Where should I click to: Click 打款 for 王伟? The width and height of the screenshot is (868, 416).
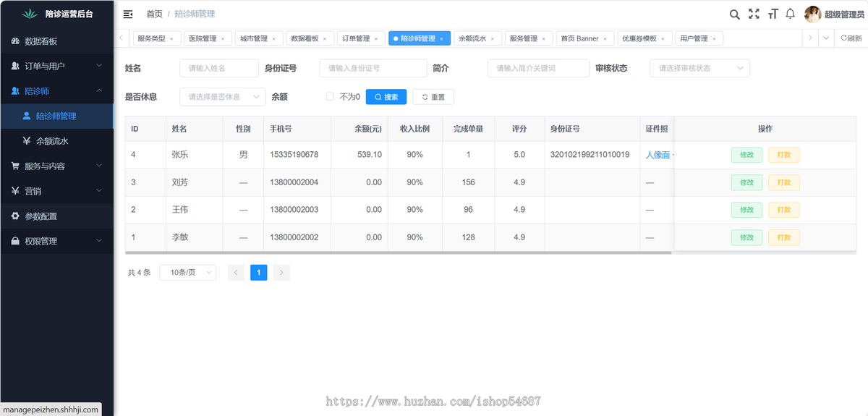784,210
